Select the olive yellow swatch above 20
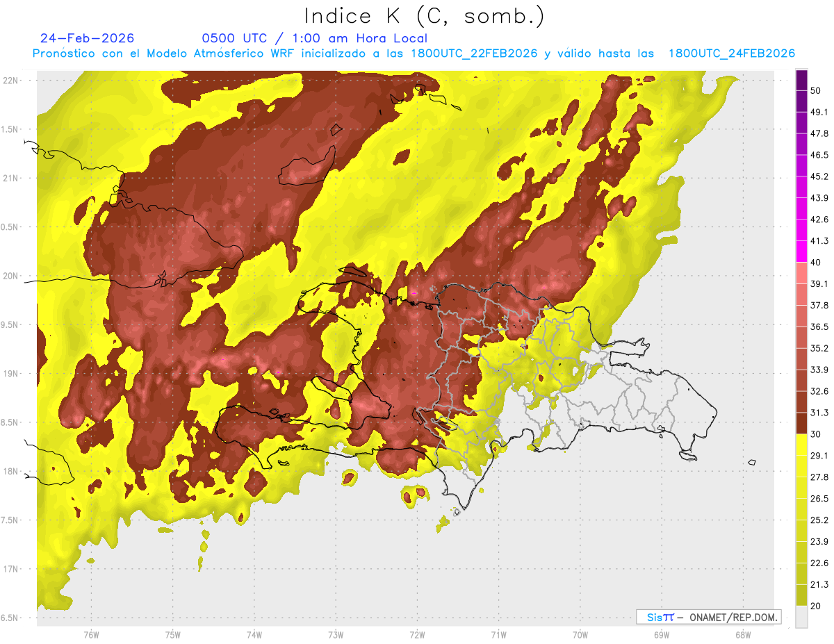Image resolution: width=834 pixels, height=644 pixels. point(801,595)
